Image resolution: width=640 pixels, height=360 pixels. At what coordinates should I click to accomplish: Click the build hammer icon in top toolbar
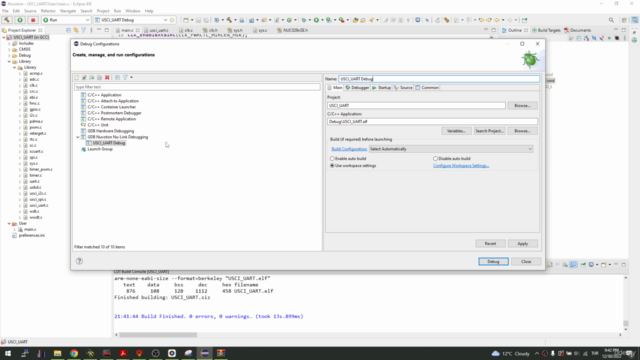point(7,20)
